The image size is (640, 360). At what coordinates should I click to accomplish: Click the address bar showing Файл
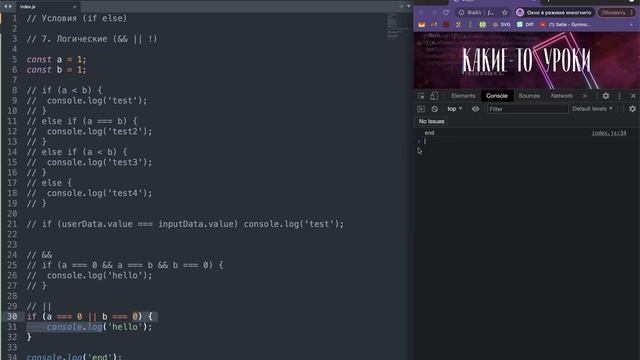(x=483, y=13)
